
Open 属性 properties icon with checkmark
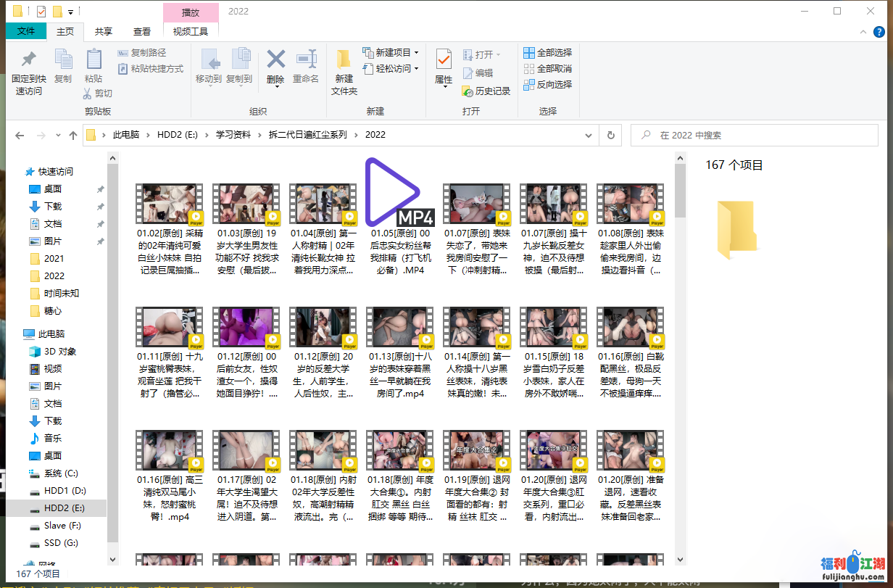coord(444,60)
